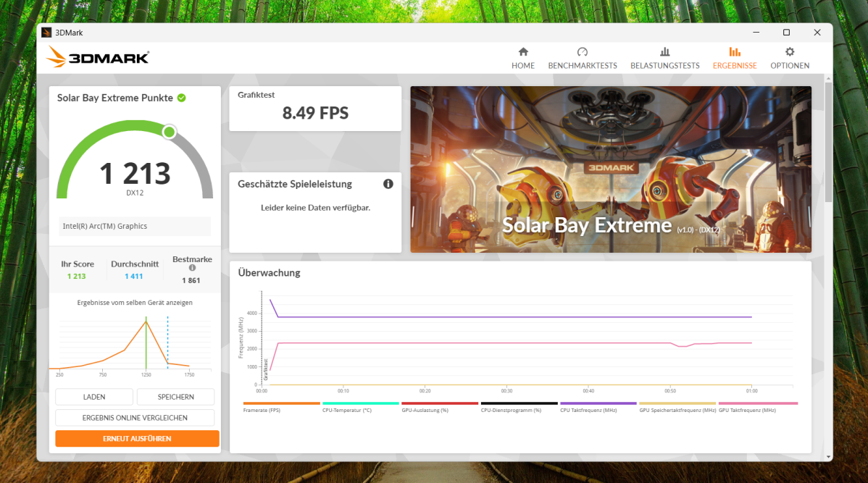The height and width of the screenshot is (483, 868).
Task: Click the speedometer icon above BENCHMARKTESTS
Action: pos(583,52)
